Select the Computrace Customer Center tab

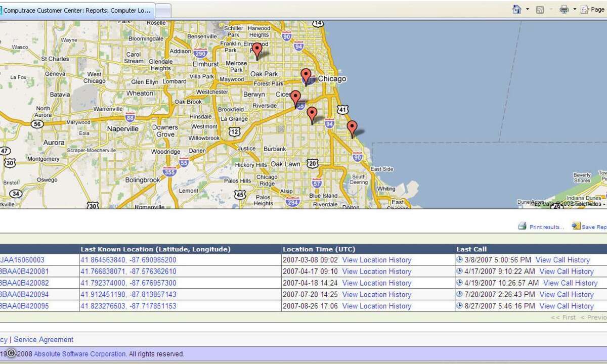(x=76, y=10)
